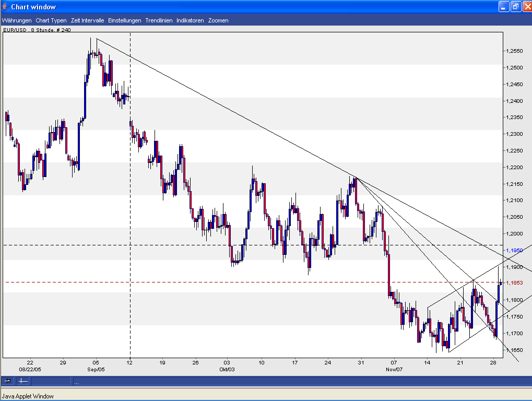
Task: Open the Trendlinien menu
Action: [x=158, y=20]
